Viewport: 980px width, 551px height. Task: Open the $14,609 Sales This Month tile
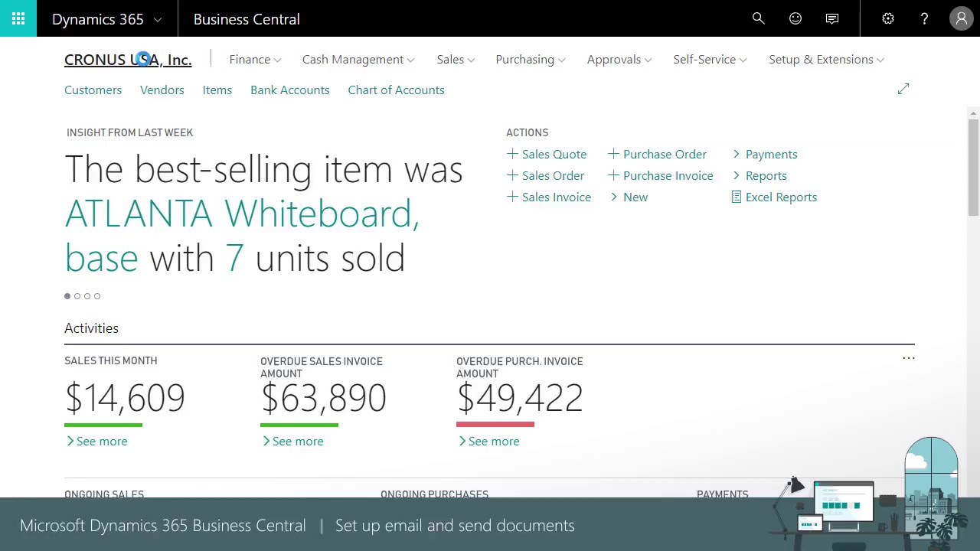click(x=125, y=398)
